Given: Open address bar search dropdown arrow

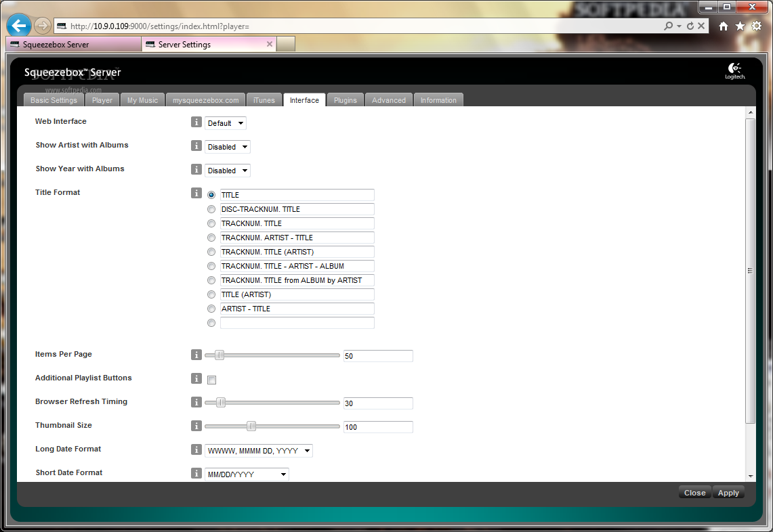Looking at the screenshot, I should coord(679,26).
